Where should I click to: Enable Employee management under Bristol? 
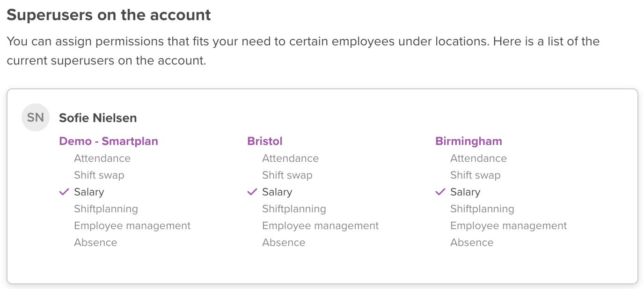pyautogui.click(x=320, y=226)
